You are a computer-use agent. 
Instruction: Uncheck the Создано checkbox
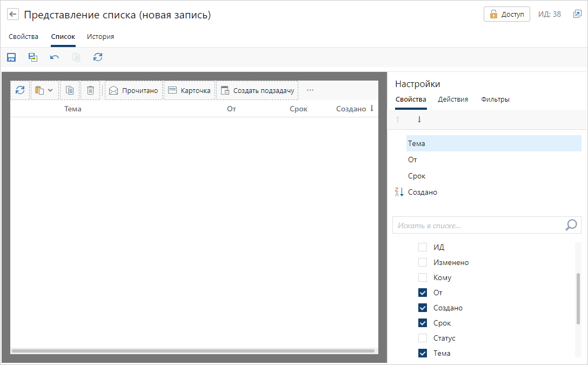pyautogui.click(x=423, y=308)
